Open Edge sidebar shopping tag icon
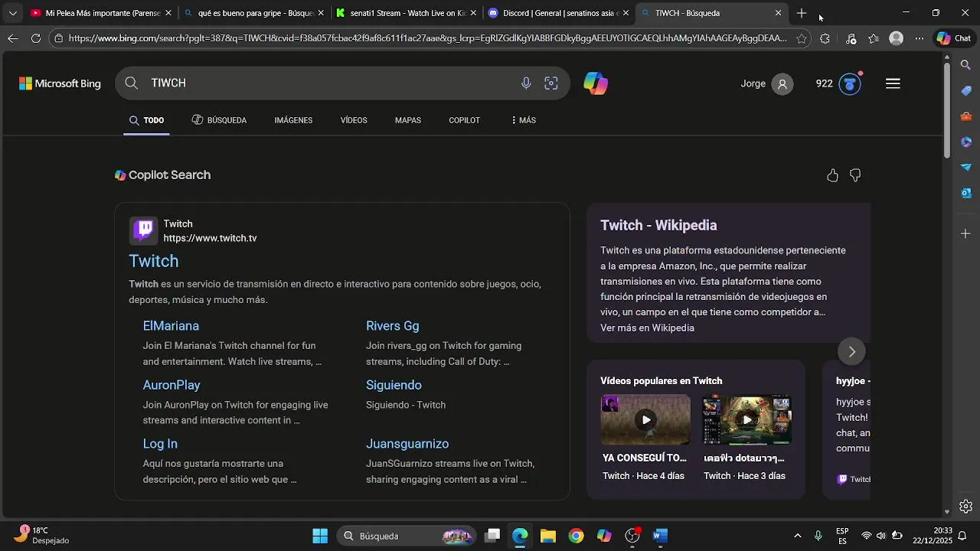The width and height of the screenshot is (980, 551). tap(966, 91)
